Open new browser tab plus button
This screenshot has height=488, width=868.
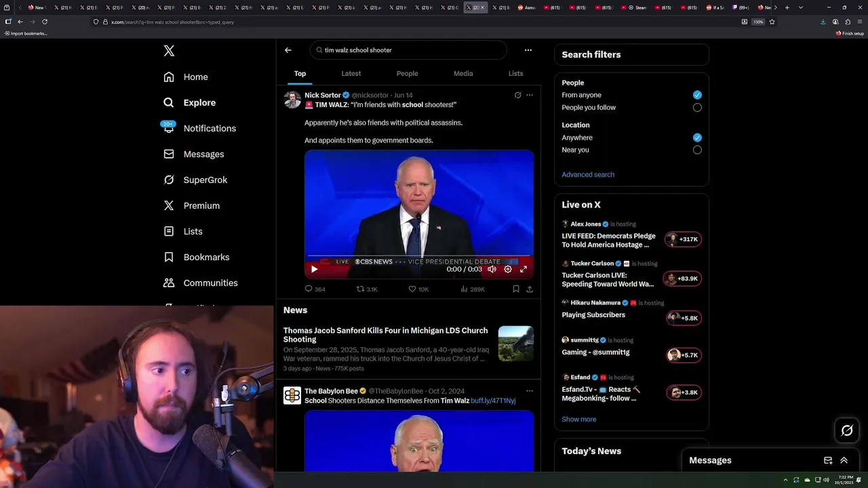click(x=787, y=7)
